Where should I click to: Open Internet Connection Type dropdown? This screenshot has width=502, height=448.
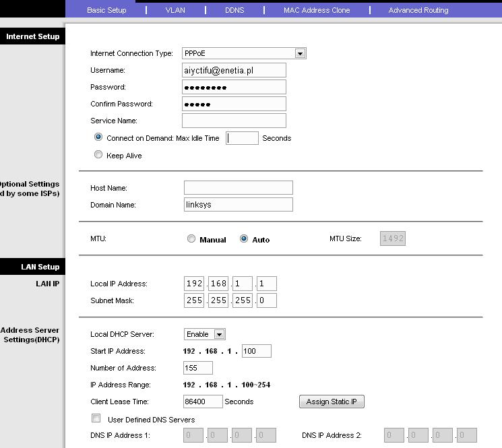coord(244,53)
